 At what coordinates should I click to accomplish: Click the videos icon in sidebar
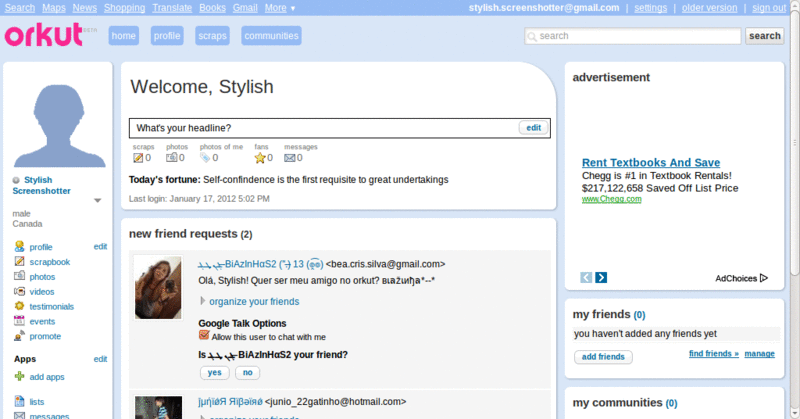click(19, 291)
